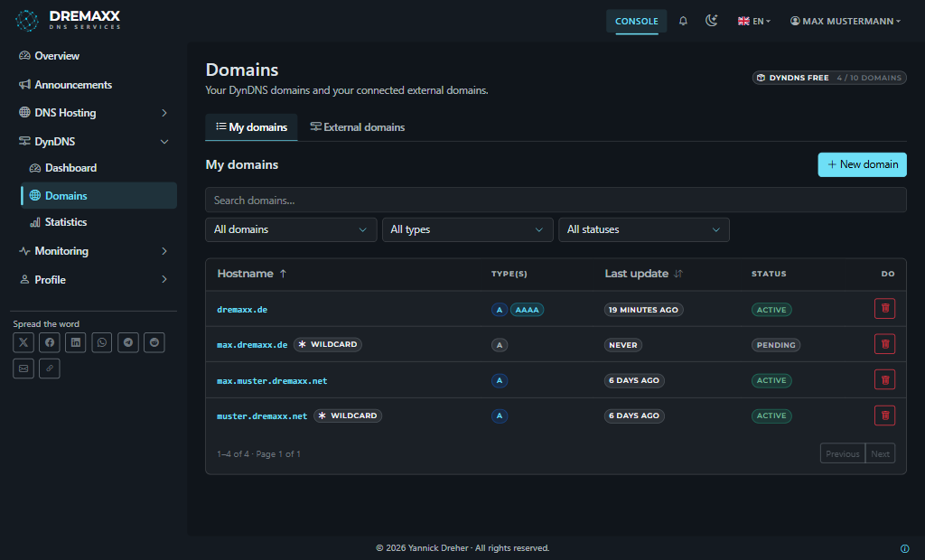Viewport: 925px width, 560px height.
Task: Share on Facebook
Action: click(50, 342)
